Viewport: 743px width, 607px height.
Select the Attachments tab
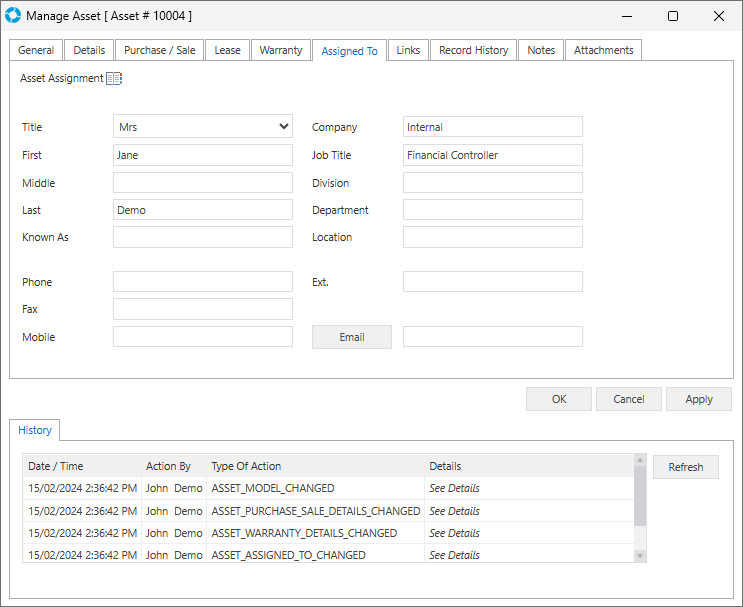[x=603, y=50]
